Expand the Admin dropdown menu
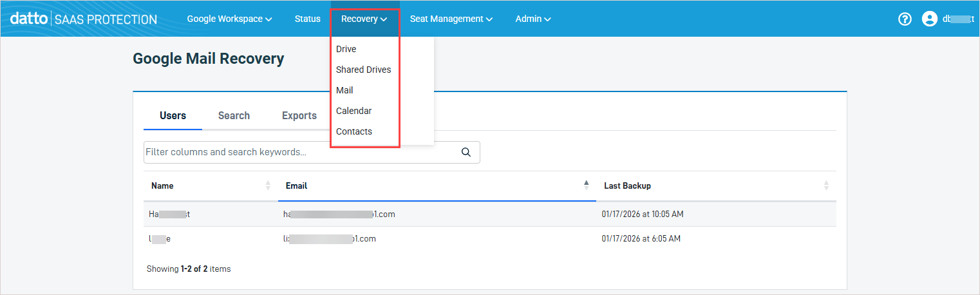This screenshot has height=295, width=980. (532, 19)
